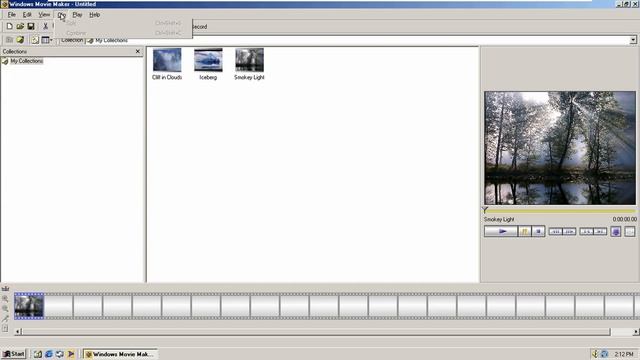Click the monitor Stop button
Viewport: 640px width, 360px height.
[538, 231]
